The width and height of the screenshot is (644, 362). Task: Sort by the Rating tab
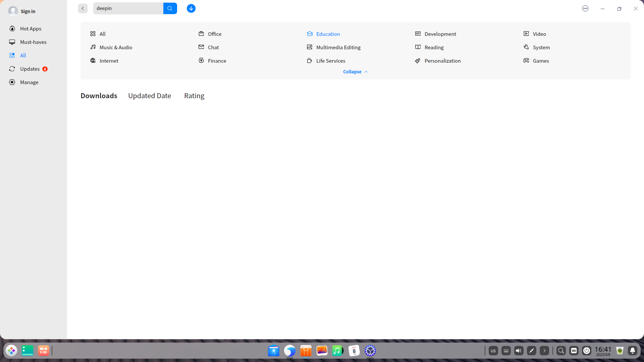pos(194,96)
